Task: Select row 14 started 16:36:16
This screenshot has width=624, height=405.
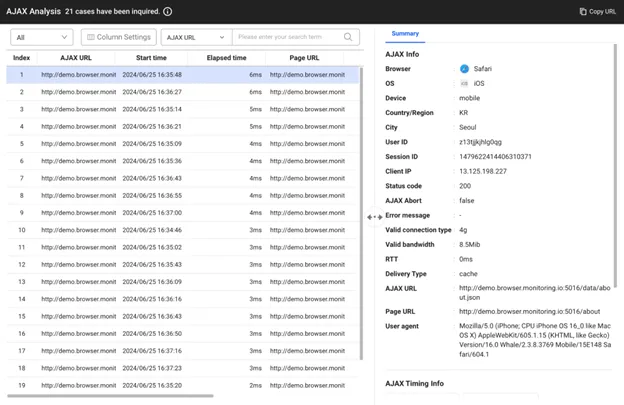Action: tap(182, 299)
